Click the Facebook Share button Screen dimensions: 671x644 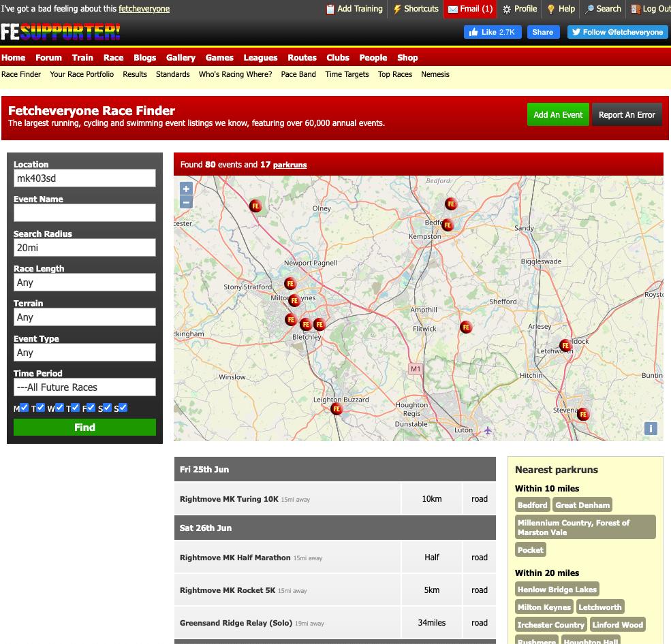point(543,32)
